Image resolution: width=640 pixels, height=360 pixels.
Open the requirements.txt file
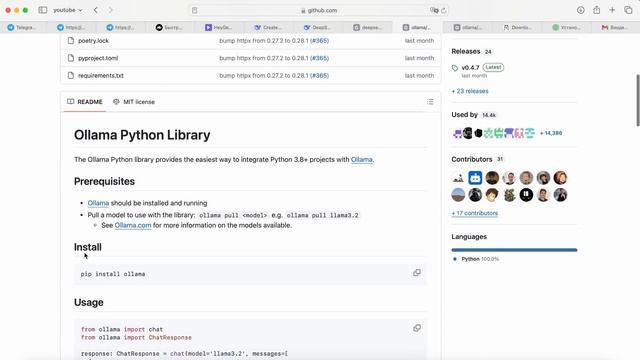[101, 76]
